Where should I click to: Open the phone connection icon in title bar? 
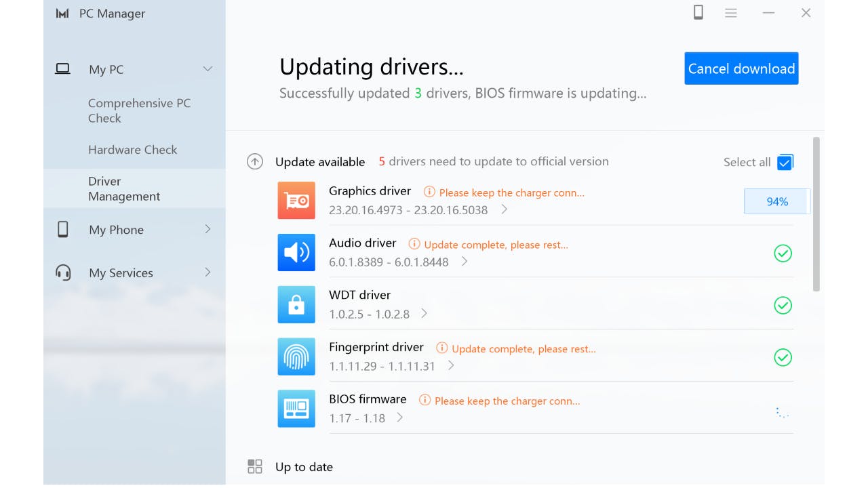pos(698,12)
